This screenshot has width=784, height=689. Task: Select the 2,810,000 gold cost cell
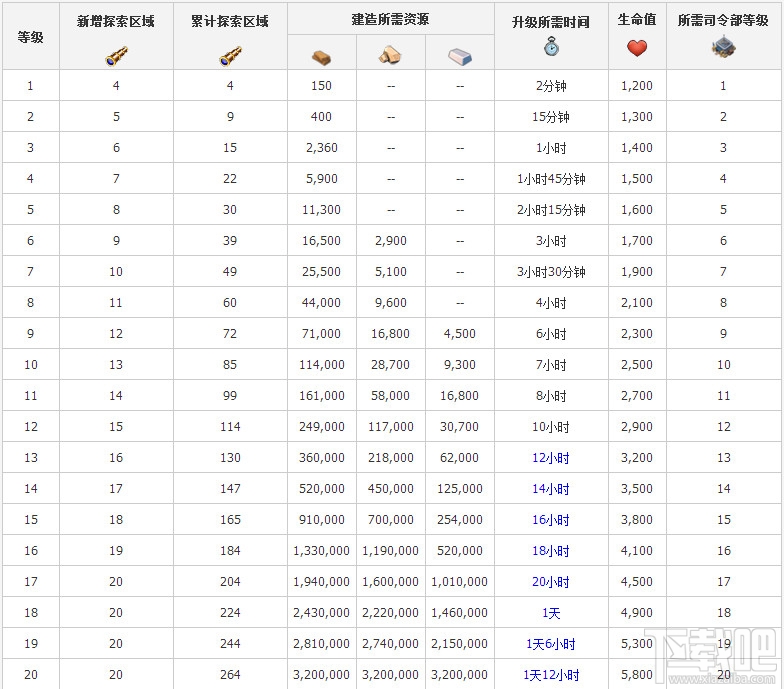[322, 644]
